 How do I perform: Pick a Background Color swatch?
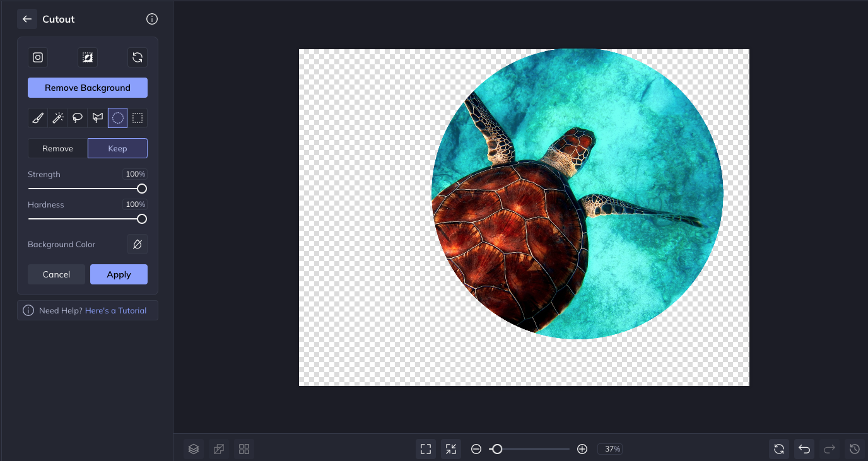point(138,244)
